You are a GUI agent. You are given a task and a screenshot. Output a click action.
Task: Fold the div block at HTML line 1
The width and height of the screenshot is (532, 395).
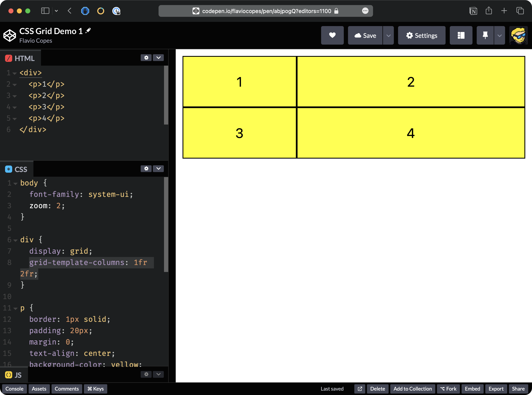pos(15,73)
